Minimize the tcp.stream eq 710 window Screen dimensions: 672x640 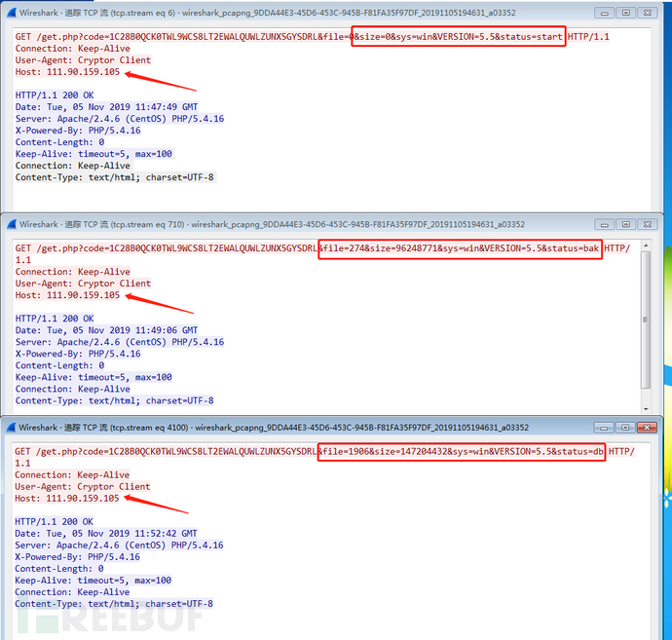coord(604,224)
